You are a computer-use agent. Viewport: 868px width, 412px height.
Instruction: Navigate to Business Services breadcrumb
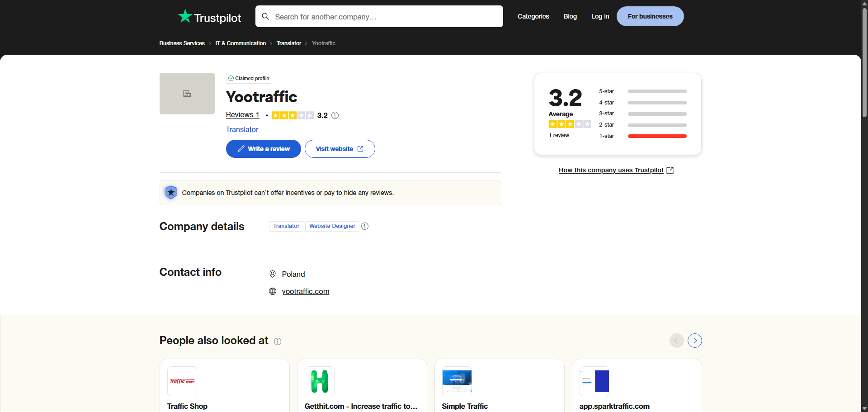click(182, 43)
